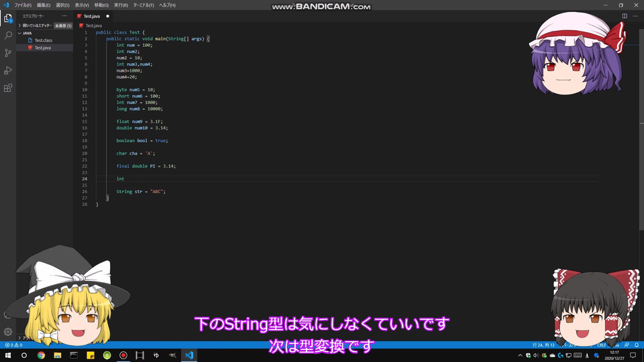Open the Manage gear settings icon
Screen dimensions: 644x362
tap(8, 332)
